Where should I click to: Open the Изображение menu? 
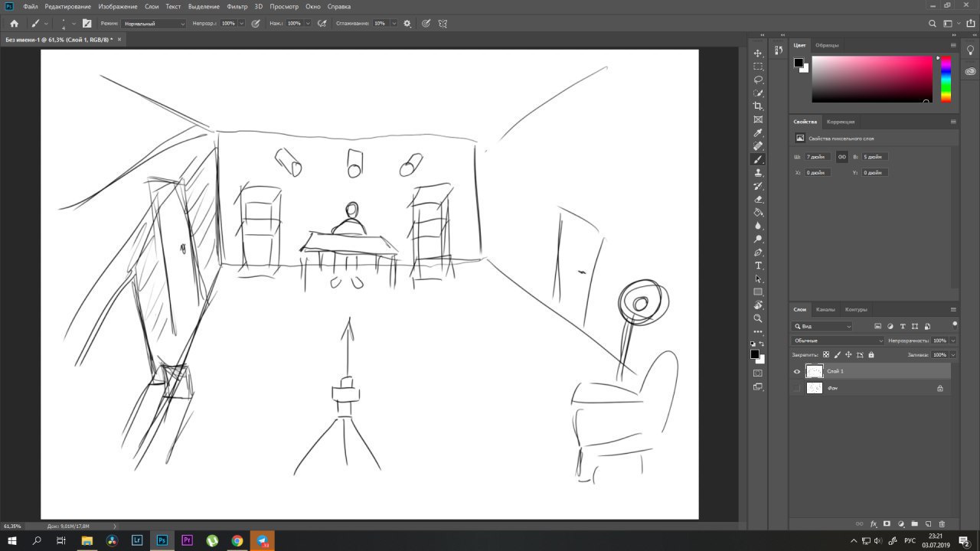pos(117,6)
